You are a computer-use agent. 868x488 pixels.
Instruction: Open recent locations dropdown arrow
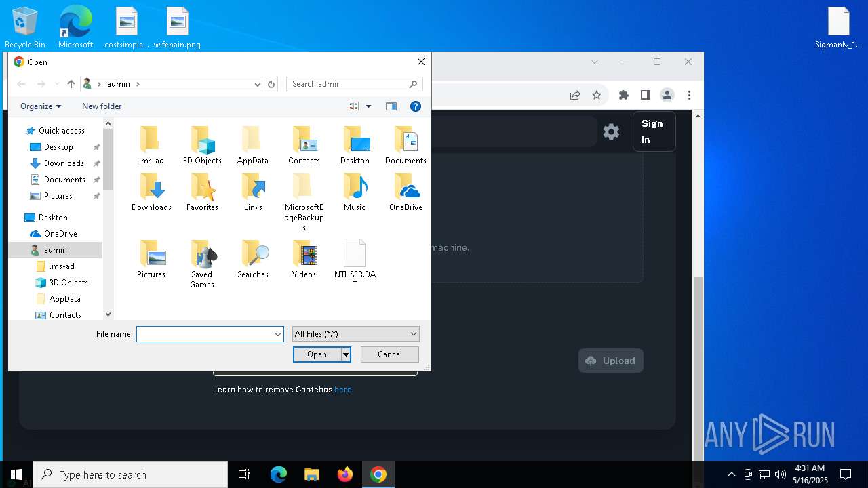point(57,84)
